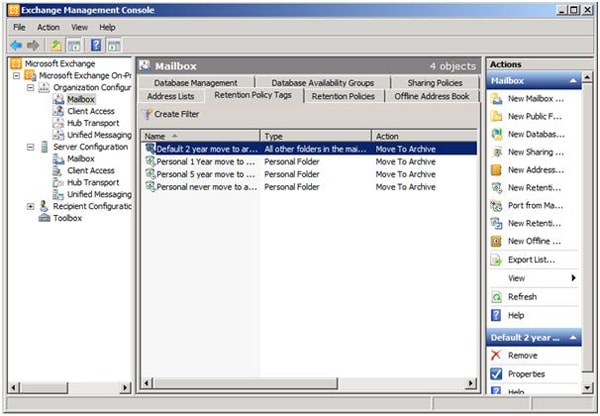Click the Up one level toolbar icon
The height and width of the screenshot is (416, 600).
56,46
